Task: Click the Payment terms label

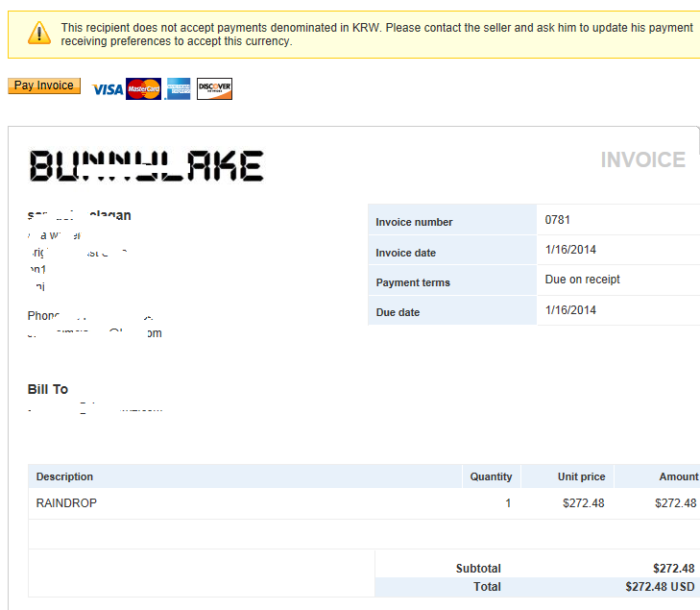Action: (x=413, y=282)
